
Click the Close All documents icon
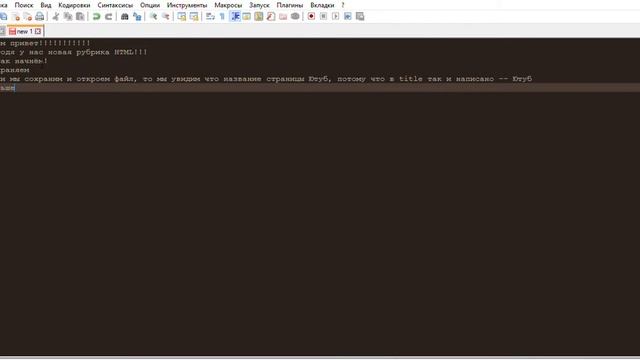27,16
